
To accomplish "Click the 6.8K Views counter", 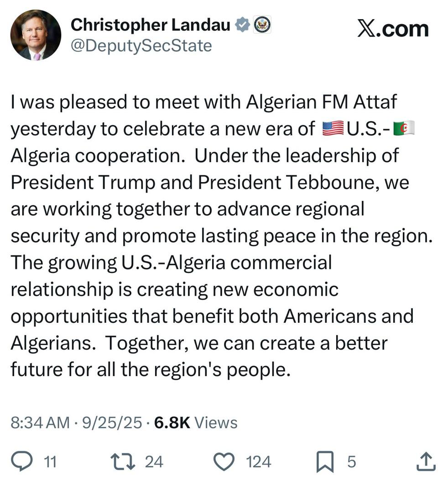I will 196,423.
